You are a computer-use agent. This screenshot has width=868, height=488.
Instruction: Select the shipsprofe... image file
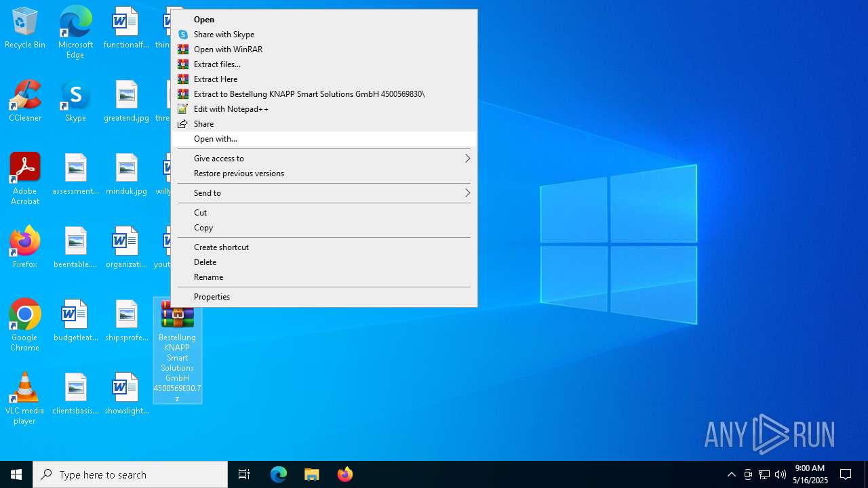[126, 321]
